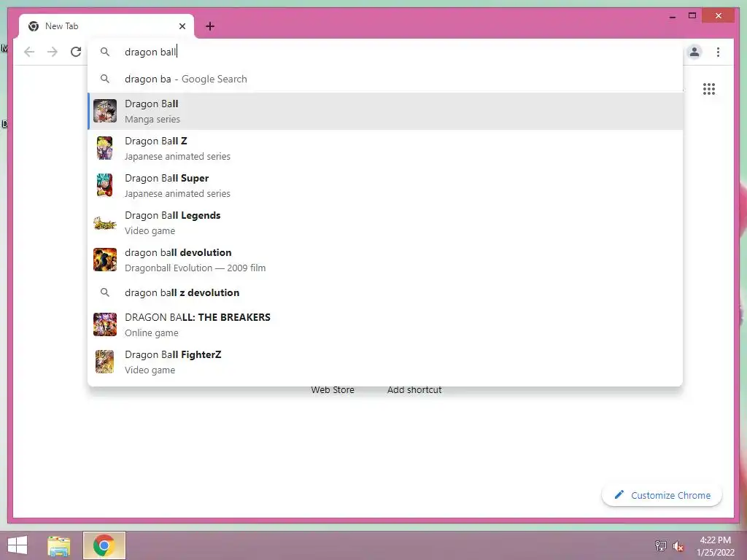Image resolution: width=747 pixels, height=560 pixels.
Task: Minimize the Chrome window
Action: point(672,16)
